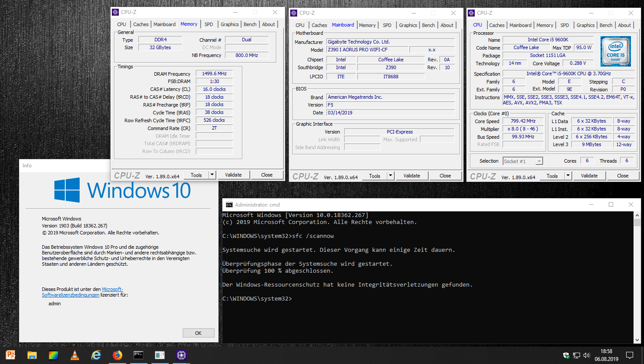Open Windows Security shield in system tray
This screenshot has height=364, width=644.
pyautogui.click(x=566, y=355)
